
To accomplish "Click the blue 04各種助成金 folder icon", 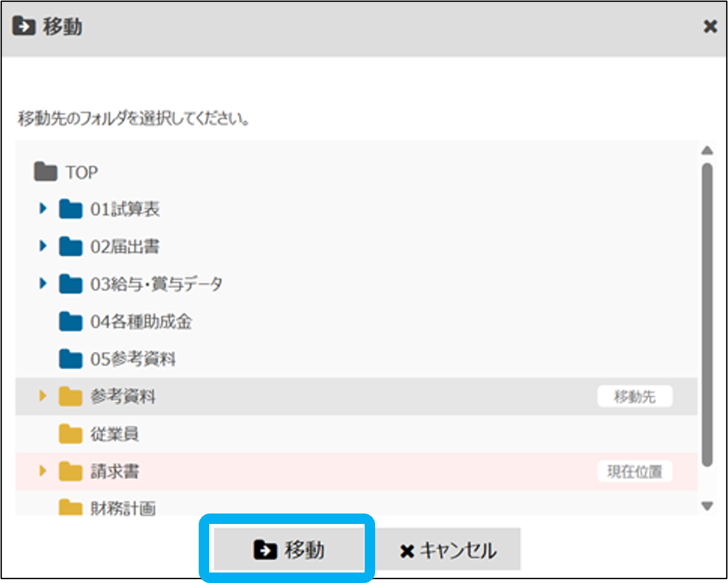I will (x=70, y=321).
